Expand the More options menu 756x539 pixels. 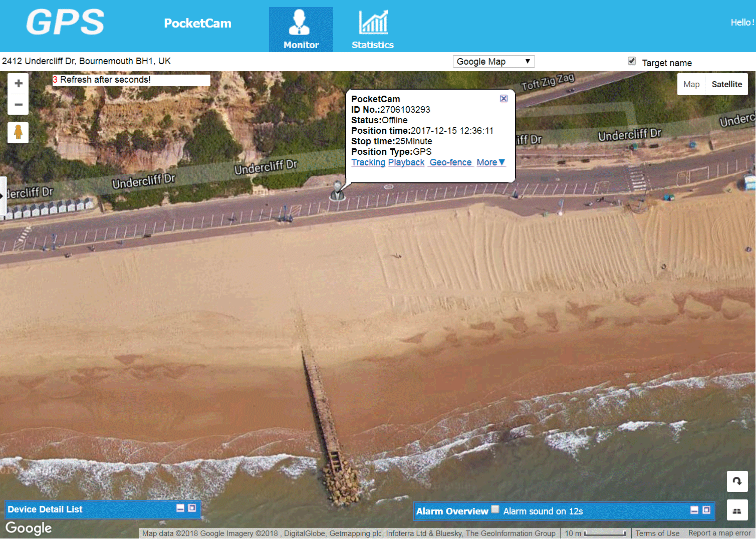(490, 162)
